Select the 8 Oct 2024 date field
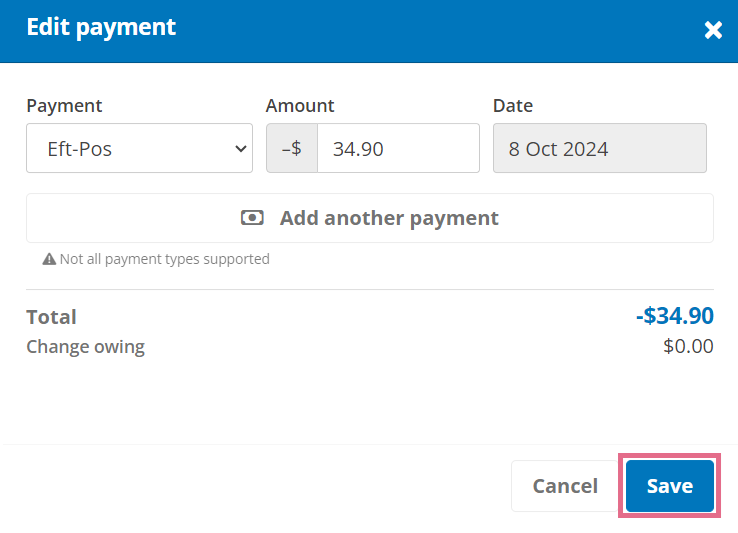This screenshot has height=533, width=738. tap(600, 148)
